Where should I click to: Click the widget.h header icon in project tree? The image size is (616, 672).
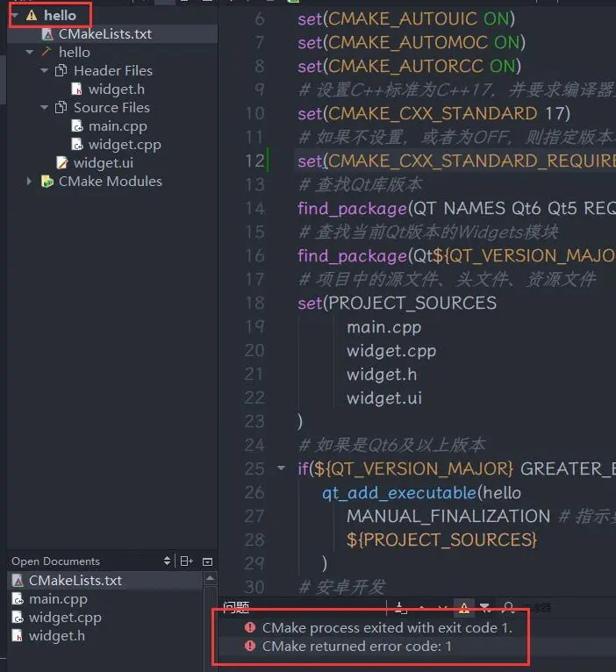[77, 89]
